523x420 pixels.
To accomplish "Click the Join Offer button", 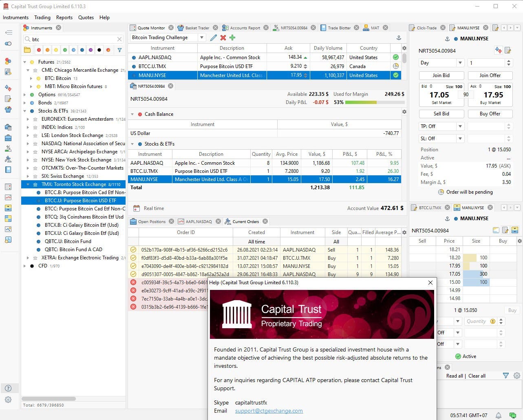I will [490, 75].
